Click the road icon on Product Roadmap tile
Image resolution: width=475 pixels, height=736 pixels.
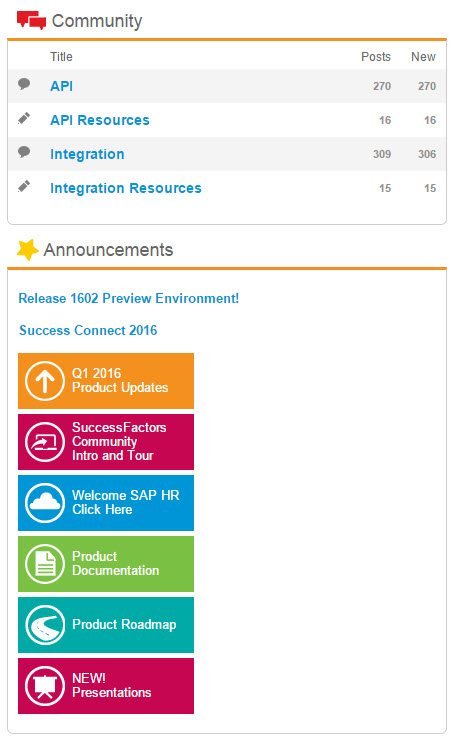(45, 625)
